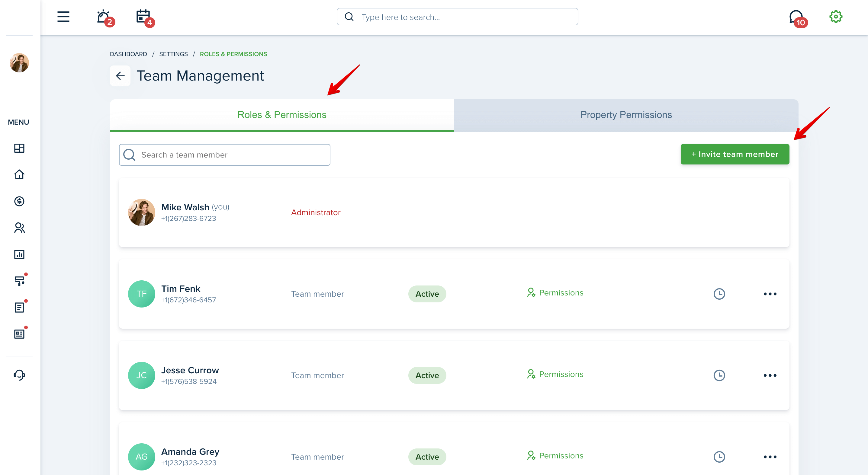Click magnifier in team member search
Image resolution: width=868 pixels, height=475 pixels.
click(x=129, y=155)
